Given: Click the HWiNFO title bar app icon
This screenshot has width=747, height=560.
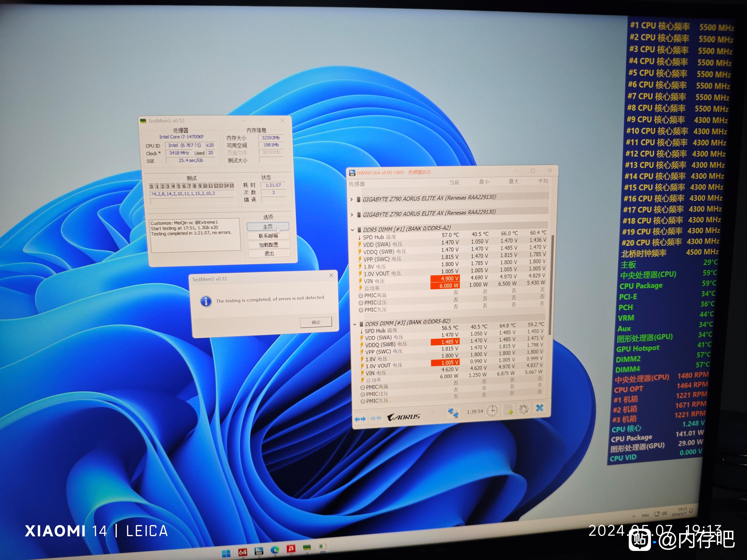Looking at the screenshot, I should coord(352,173).
